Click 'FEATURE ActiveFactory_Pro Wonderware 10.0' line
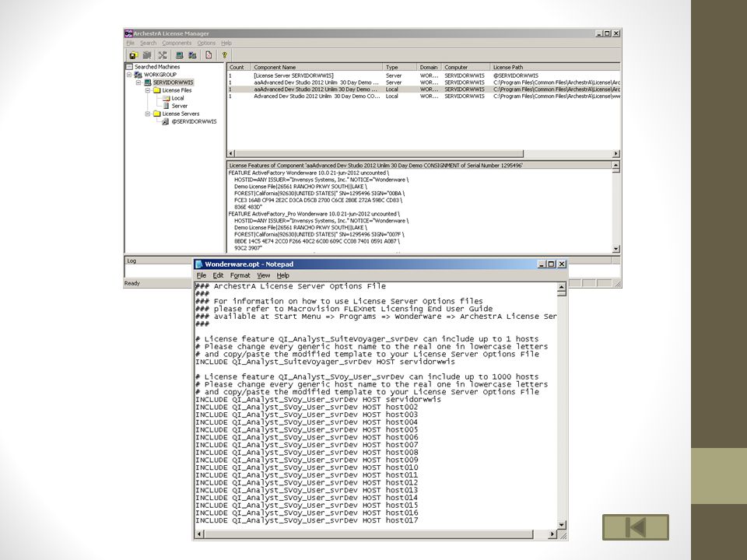The width and height of the screenshot is (747, 560). pyautogui.click(x=314, y=214)
